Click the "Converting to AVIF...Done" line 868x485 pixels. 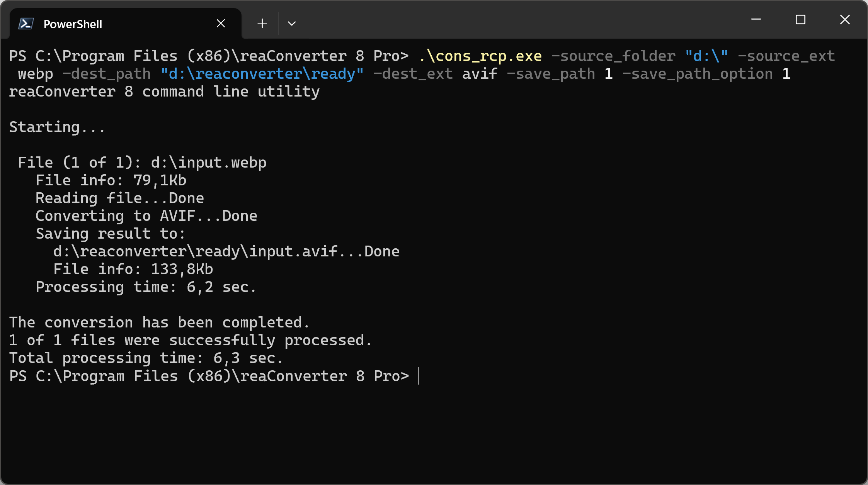point(146,216)
